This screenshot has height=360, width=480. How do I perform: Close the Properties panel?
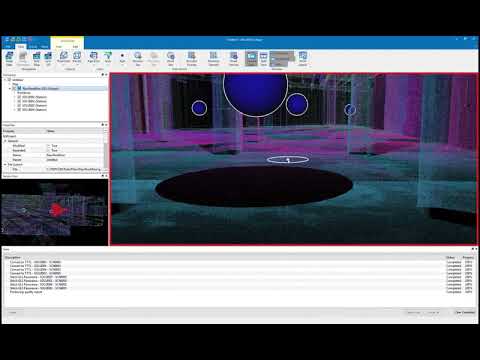[x=106, y=125]
